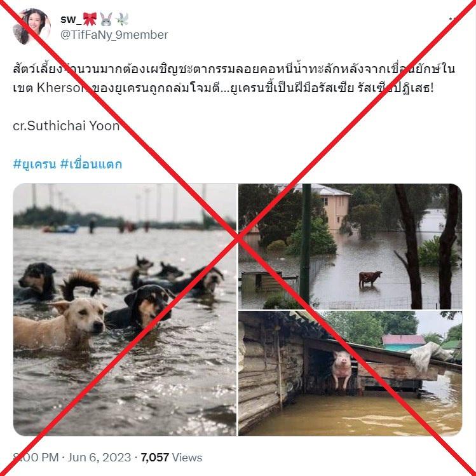Select the rabbit emoji in display name
476x476 pixels.
tap(106, 19)
